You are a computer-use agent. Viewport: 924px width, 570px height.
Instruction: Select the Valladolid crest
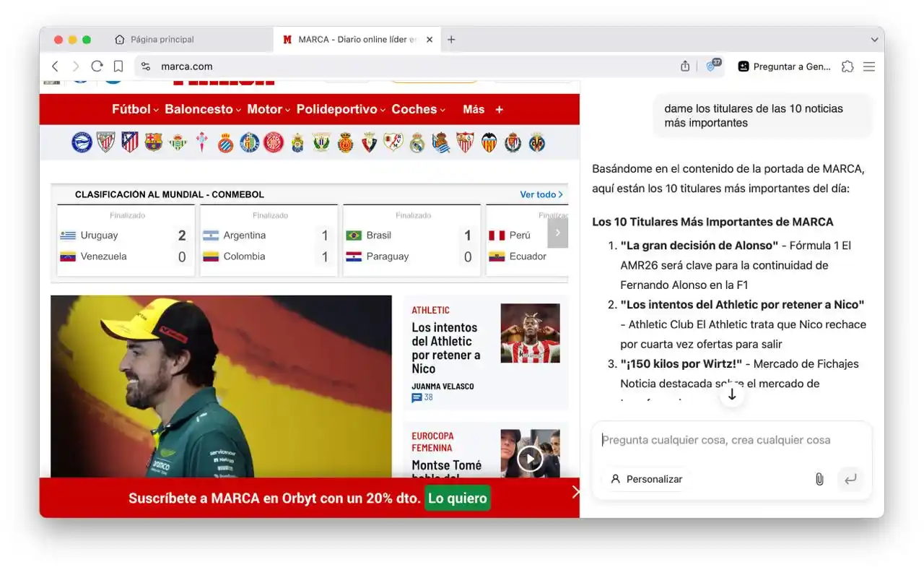[513, 142]
